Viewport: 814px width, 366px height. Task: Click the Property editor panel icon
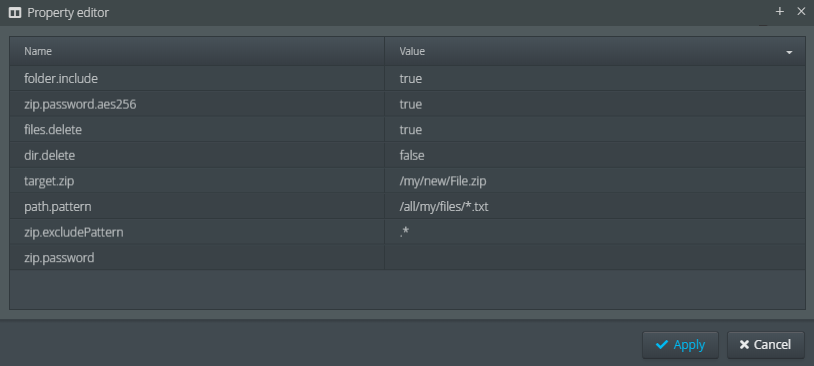pyautogui.click(x=15, y=13)
